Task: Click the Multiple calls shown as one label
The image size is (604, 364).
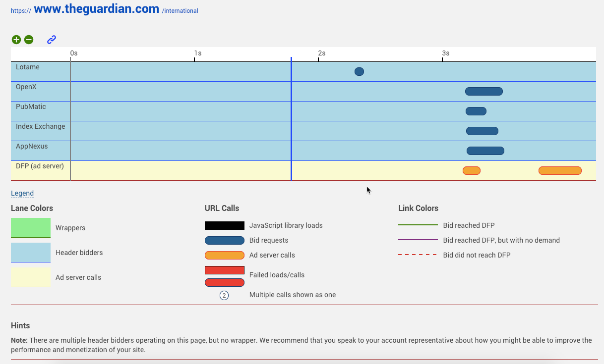Action: pos(293,295)
